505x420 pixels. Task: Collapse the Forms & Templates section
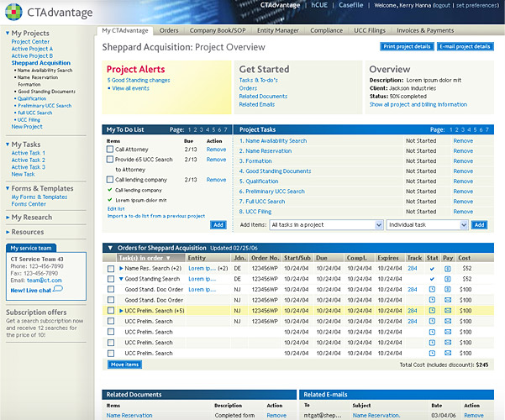[x=8, y=188]
